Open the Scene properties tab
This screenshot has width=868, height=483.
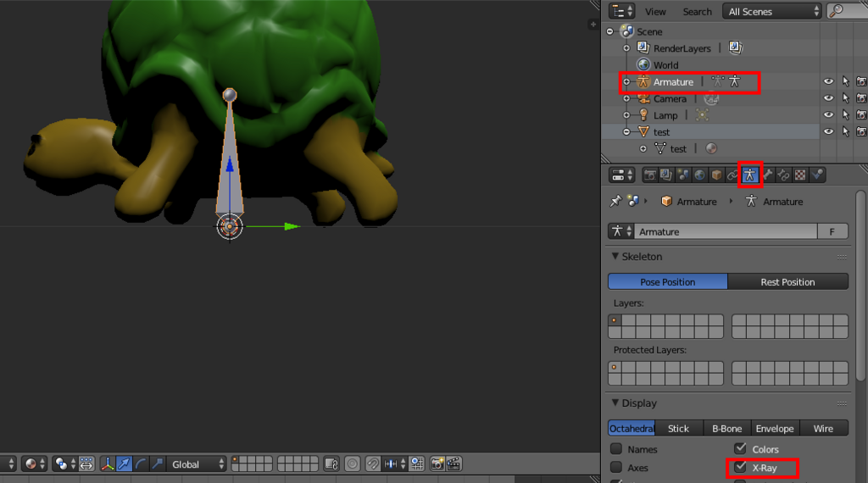(x=683, y=175)
